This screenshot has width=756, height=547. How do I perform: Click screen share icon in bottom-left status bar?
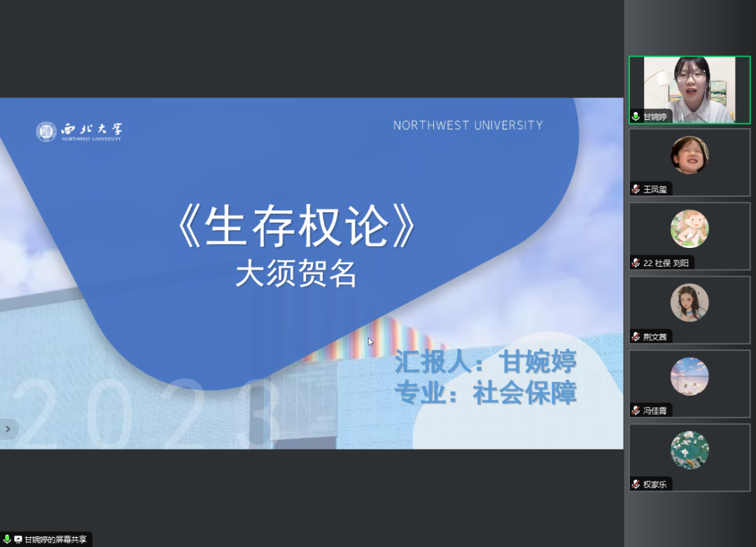[x=18, y=539]
